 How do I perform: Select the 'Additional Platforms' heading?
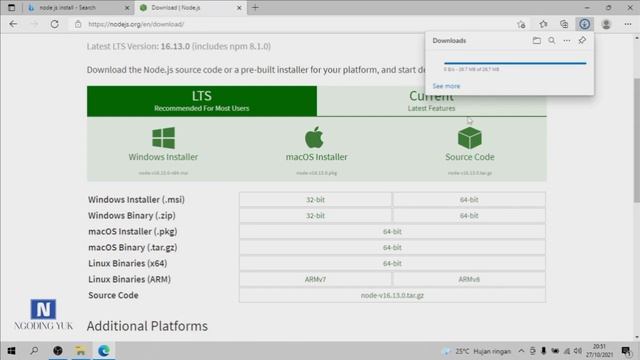point(147,326)
